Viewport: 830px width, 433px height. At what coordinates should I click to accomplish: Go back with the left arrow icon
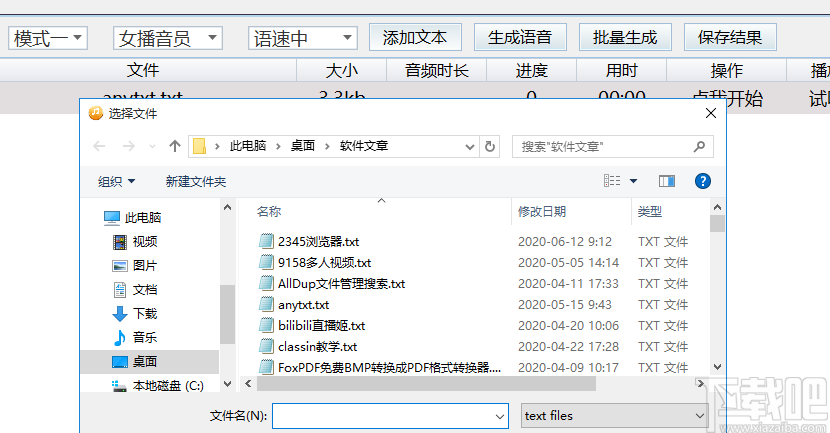(x=99, y=146)
